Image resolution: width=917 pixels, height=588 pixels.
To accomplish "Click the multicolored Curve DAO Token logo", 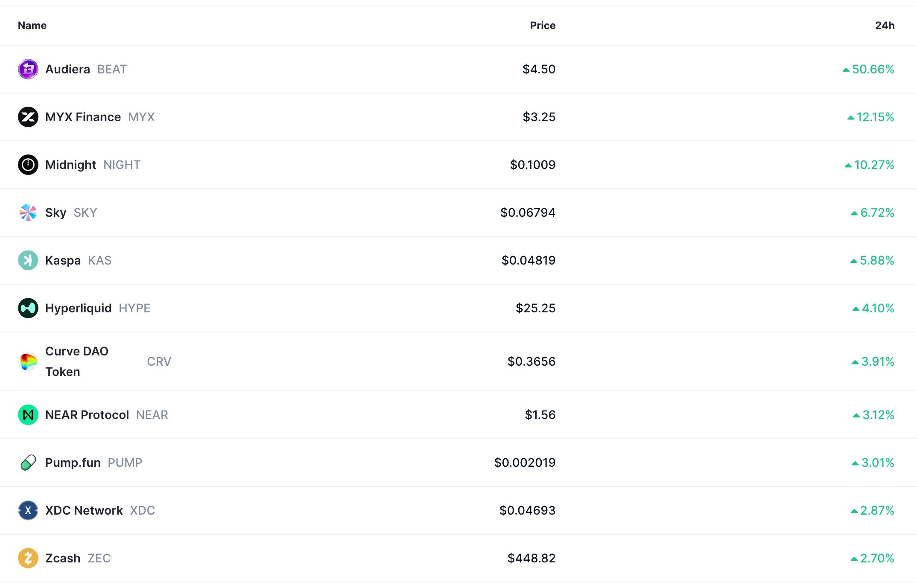I will pyautogui.click(x=28, y=361).
